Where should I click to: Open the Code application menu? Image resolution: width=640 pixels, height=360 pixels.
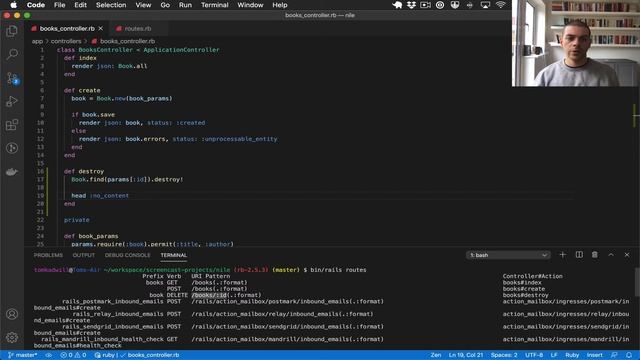(36, 5)
